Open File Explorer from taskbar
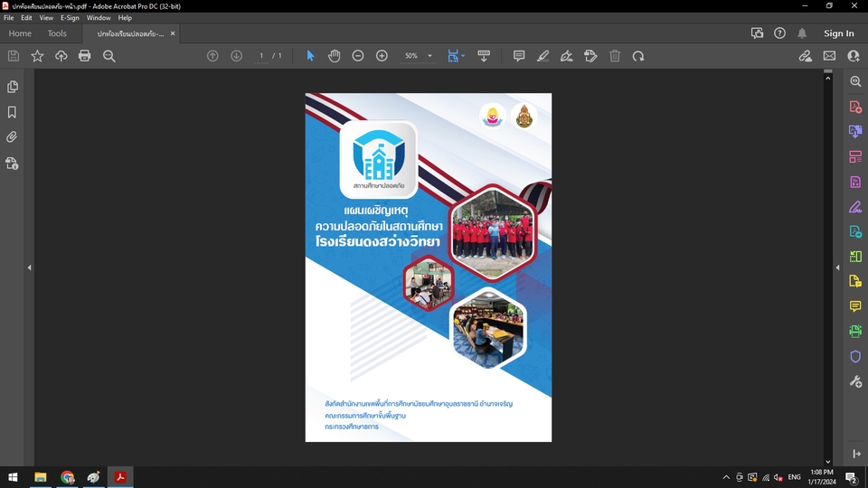868x488 pixels. [x=41, y=477]
